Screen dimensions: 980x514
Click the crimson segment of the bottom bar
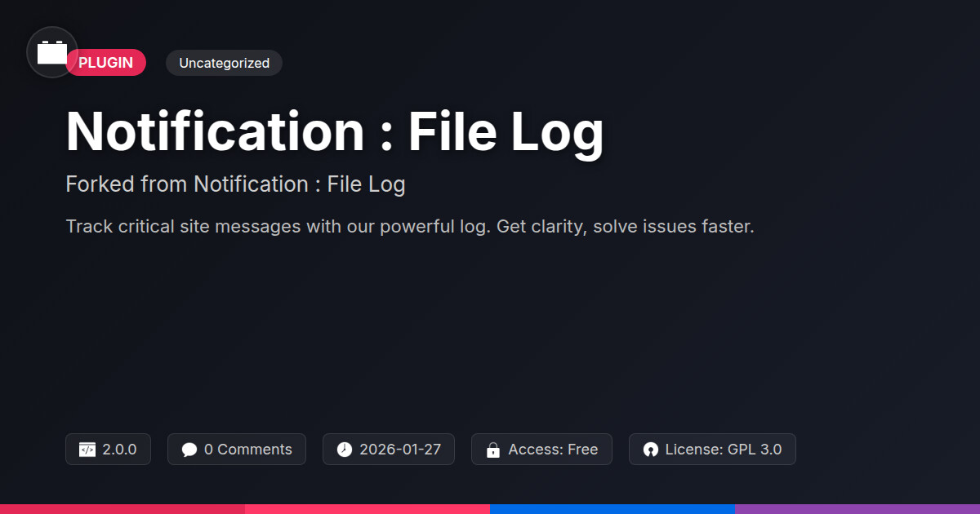122,509
